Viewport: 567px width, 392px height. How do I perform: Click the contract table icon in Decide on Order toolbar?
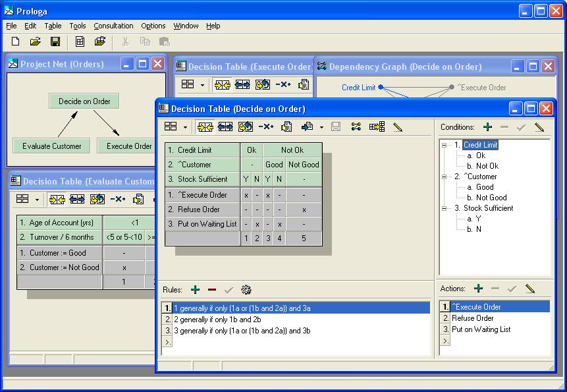point(204,126)
